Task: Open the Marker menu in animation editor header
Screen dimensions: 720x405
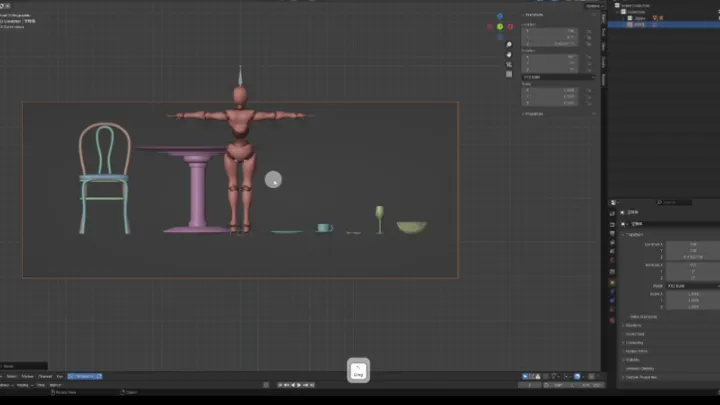Action: (x=28, y=377)
